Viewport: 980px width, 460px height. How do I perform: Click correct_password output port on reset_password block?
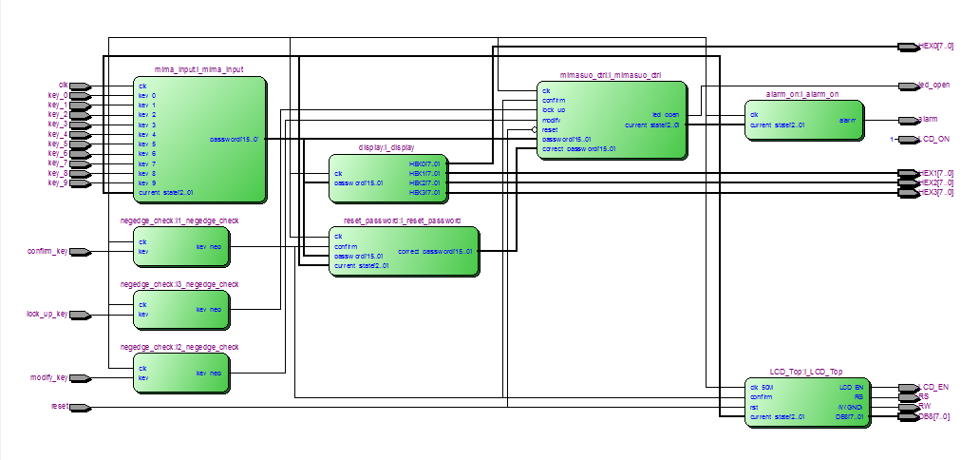[x=435, y=252]
